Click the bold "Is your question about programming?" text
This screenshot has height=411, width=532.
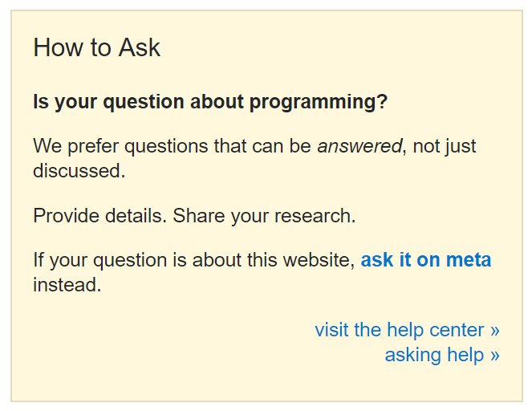210,102
